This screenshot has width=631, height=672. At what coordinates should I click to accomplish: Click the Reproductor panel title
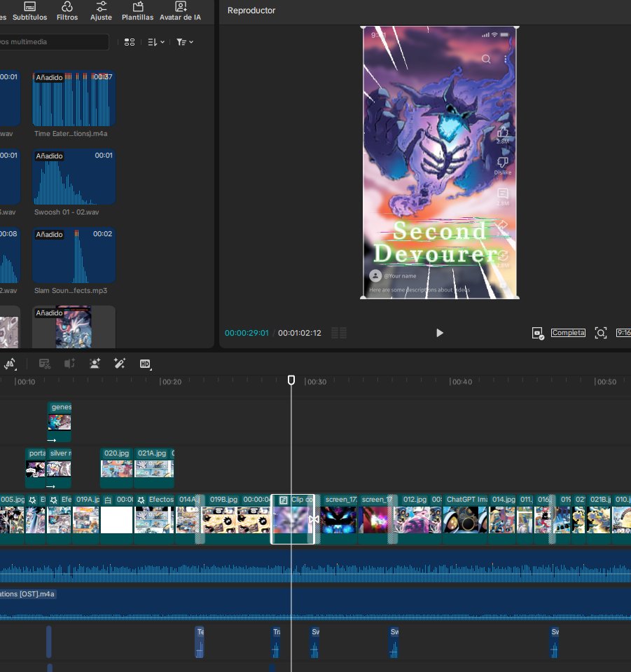pos(251,11)
